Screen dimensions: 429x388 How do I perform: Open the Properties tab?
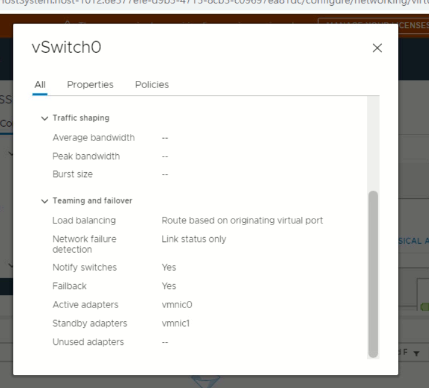click(x=90, y=85)
